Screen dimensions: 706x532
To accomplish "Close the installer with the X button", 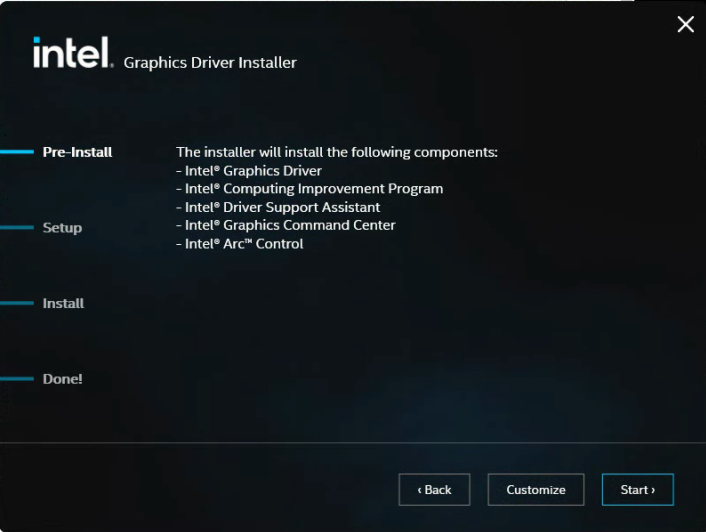I will pyautogui.click(x=685, y=24).
